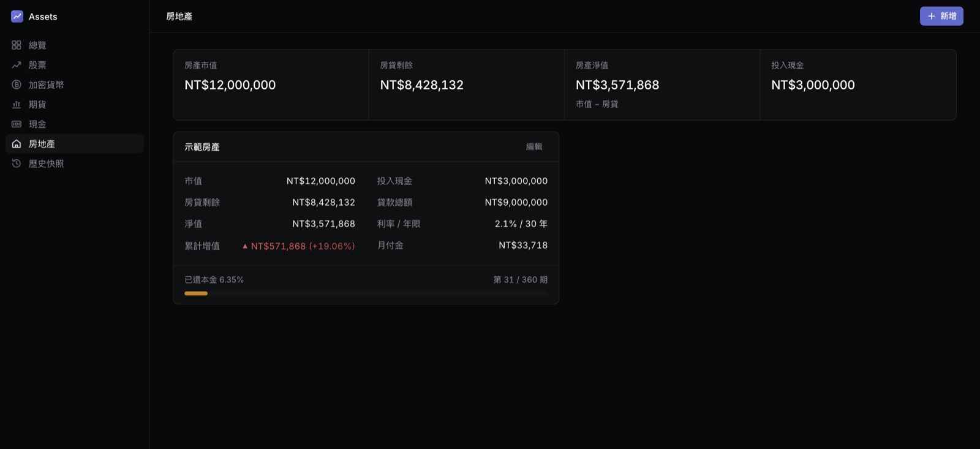Viewport: 980px width, 449px height.
Task: Click 編輯 on the 示範房產 card
Action: tap(534, 147)
